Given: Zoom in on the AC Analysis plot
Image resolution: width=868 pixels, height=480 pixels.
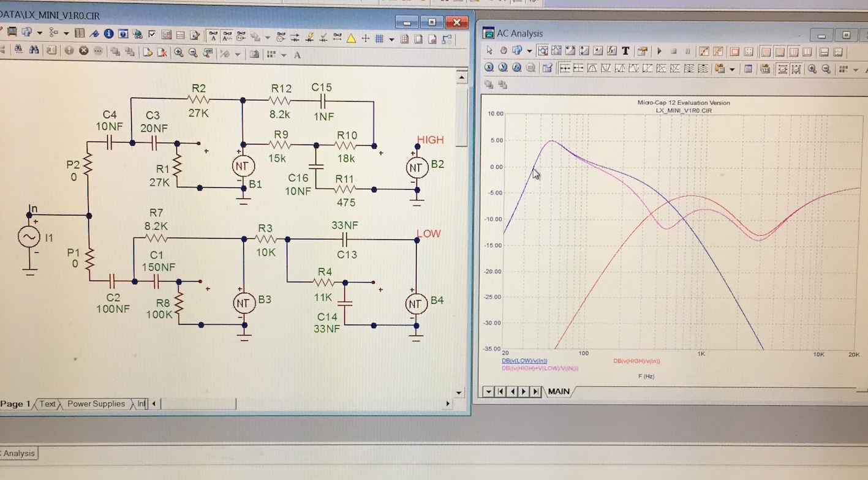Looking at the screenshot, I should tap(812, 69).
